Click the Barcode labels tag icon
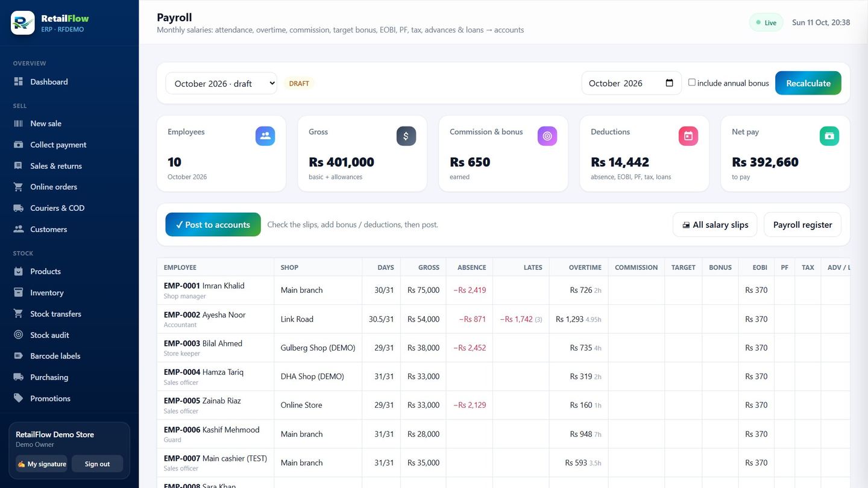This screenshot has width=868, height=488. tap(19, 356)
